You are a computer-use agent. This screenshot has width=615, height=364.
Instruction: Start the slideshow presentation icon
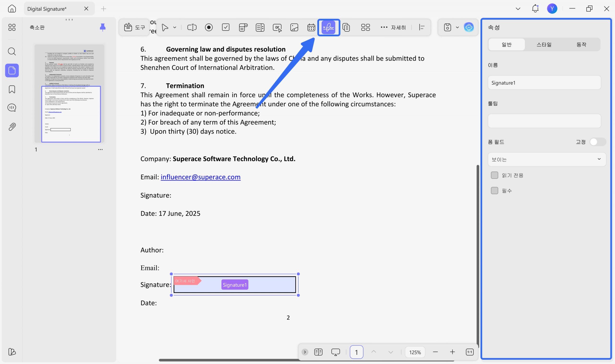pos(335,352)
